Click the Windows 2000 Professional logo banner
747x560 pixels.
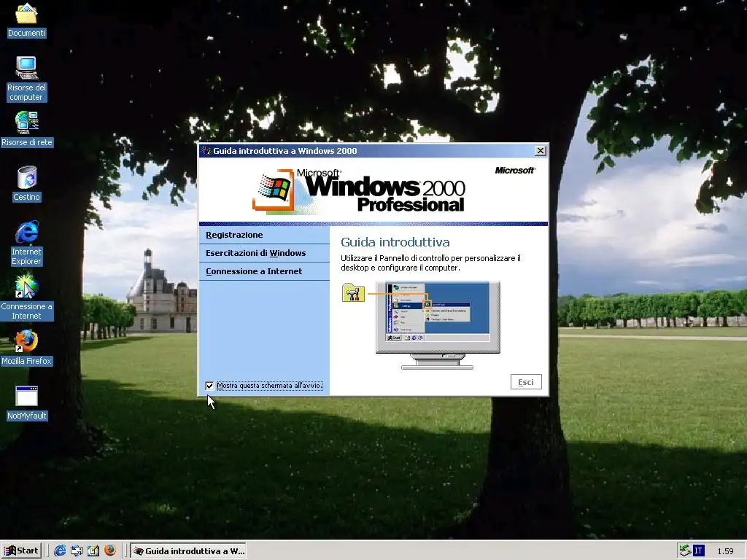[x=359, y=190]
